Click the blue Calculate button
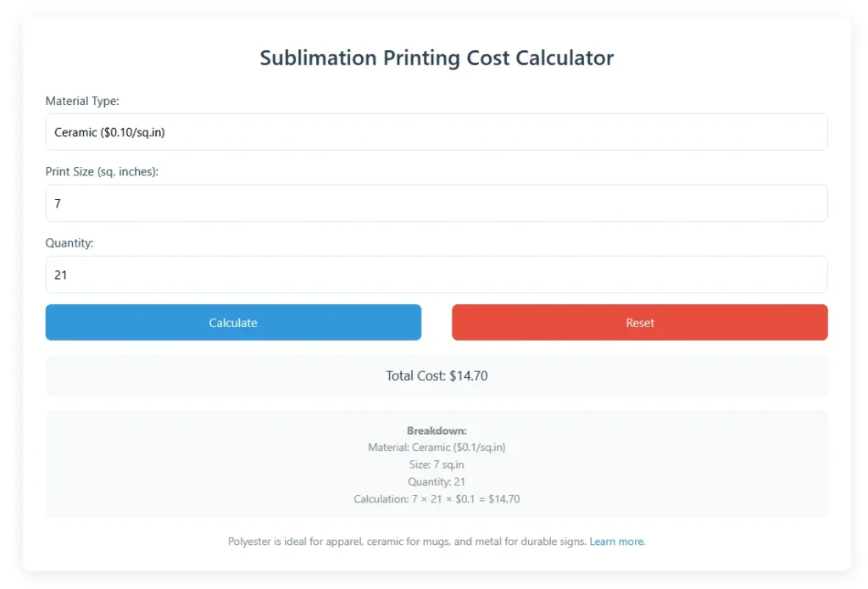Screen dimensions: 868x589 click(233, 322)
